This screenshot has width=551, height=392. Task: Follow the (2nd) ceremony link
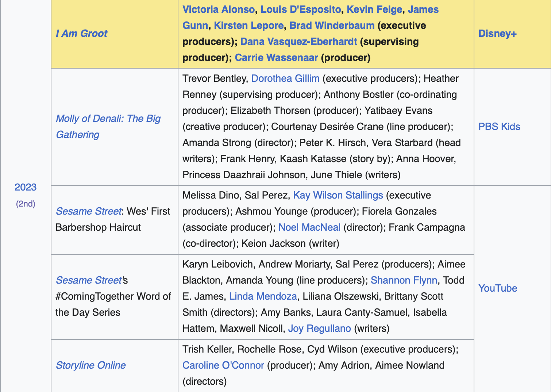point(26,204)
